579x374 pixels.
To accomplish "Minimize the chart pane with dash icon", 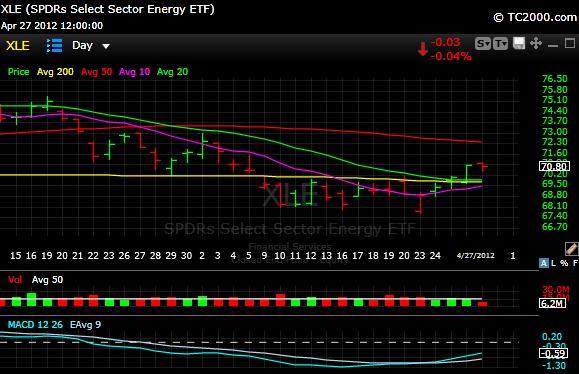I will point(553,46).
